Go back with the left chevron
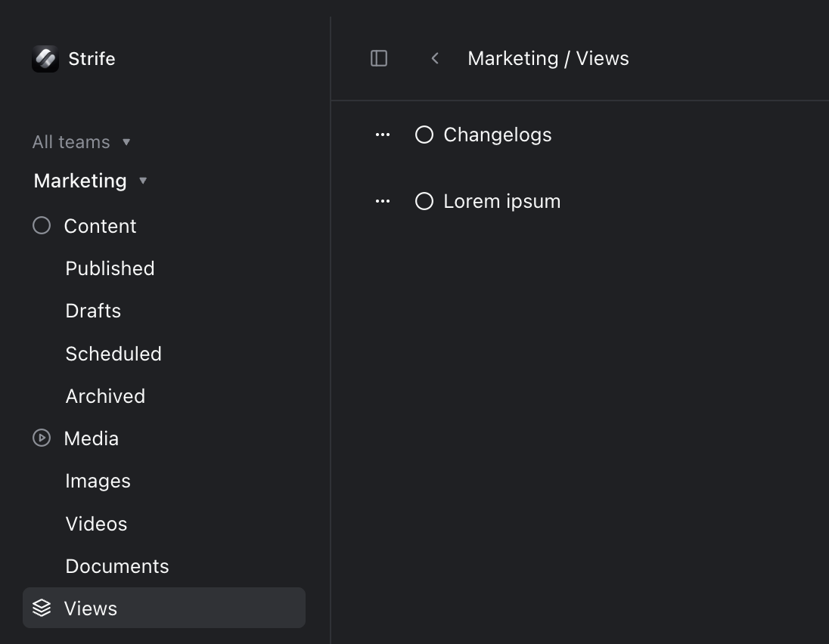The width and height of the screenshot is (829, 644). click(435, 58)
